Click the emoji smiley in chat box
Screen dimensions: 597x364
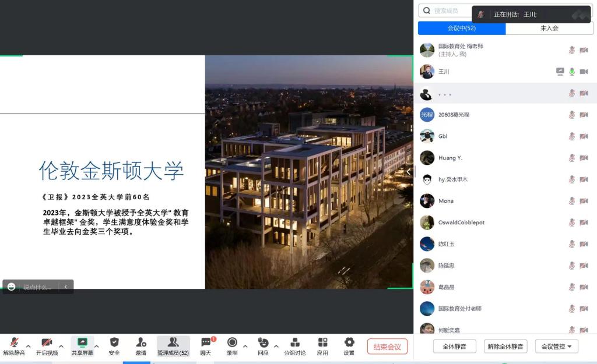[12, 287]
